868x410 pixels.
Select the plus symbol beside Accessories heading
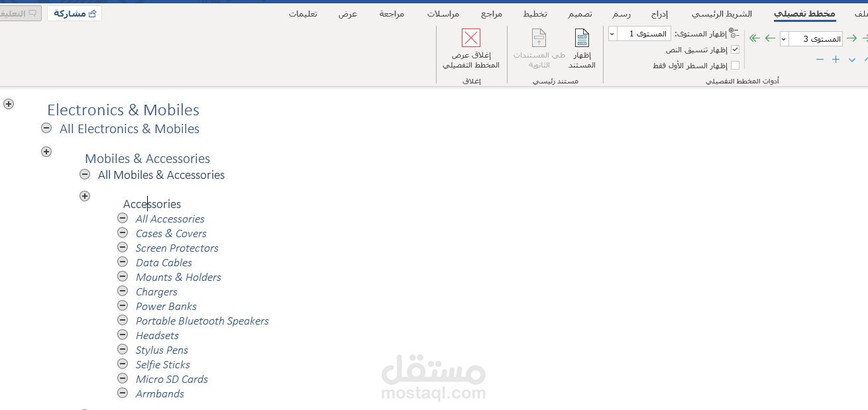pyautogui.click(x=85, y=196)
